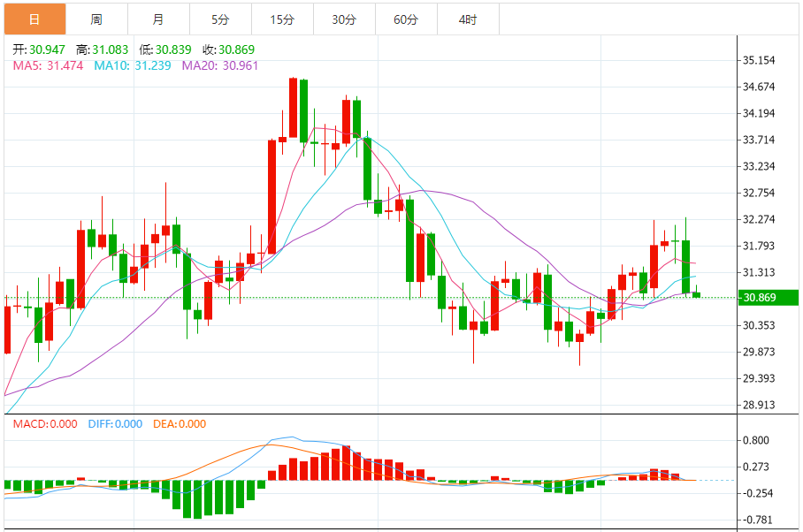Click the 0.800 MACD axis label

pos(756,440)
